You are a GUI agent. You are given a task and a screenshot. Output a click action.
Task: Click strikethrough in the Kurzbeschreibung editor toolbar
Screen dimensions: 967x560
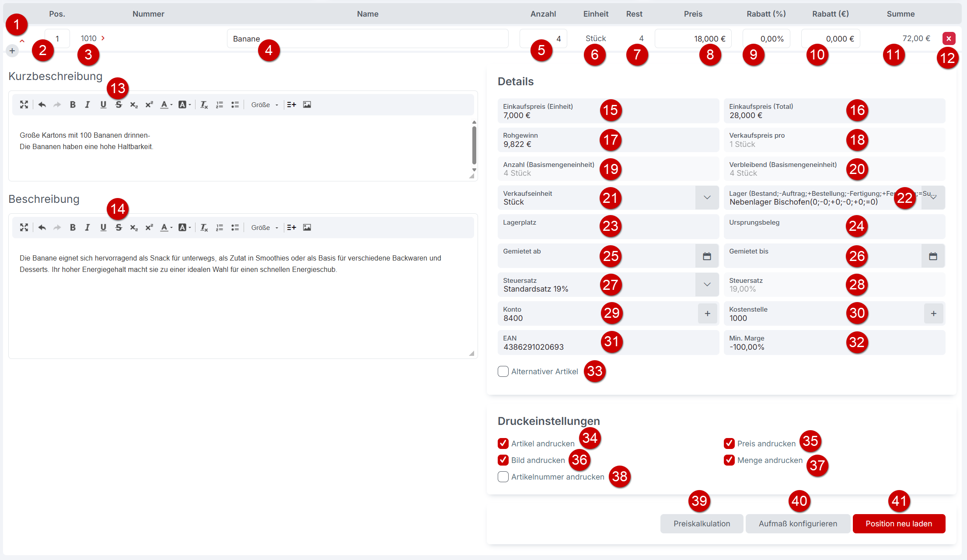(x=119, y=104)
